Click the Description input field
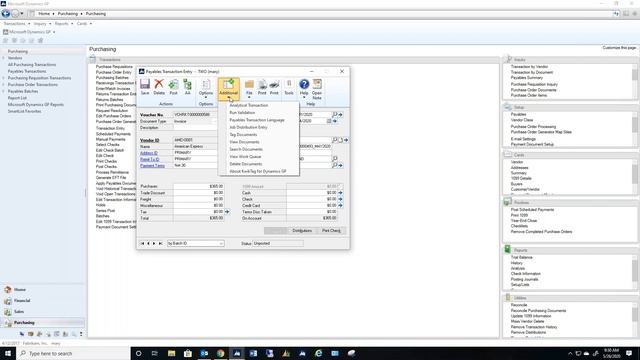The width and height of the screenshot is (640, 360). point(195,128)
